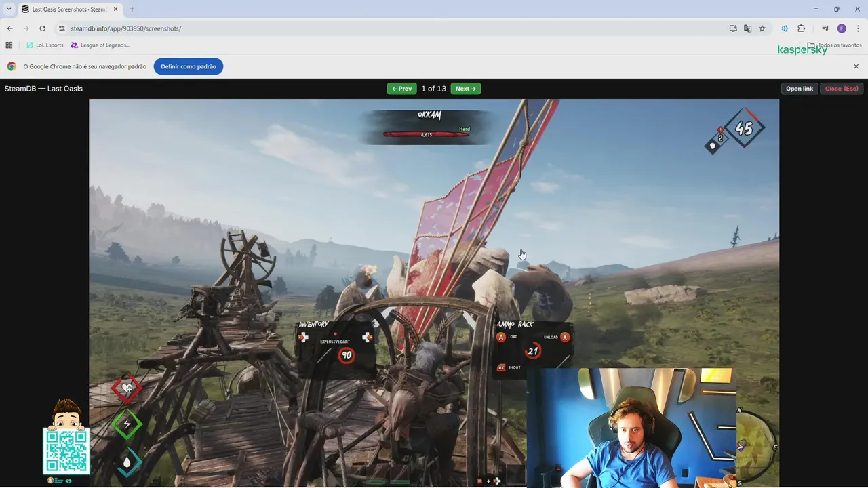The width and height of the screenshot is (868, 488).
Task: Click the QR code overlay image
Action: pos(66,451)
